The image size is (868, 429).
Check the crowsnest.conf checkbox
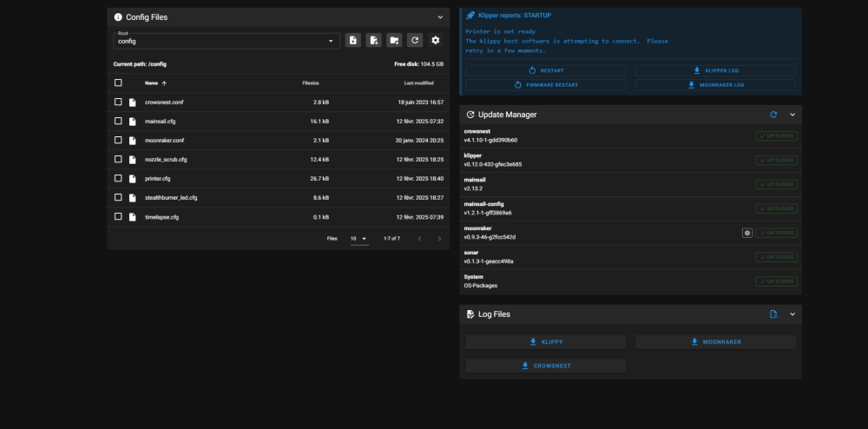tap(118, 102)
